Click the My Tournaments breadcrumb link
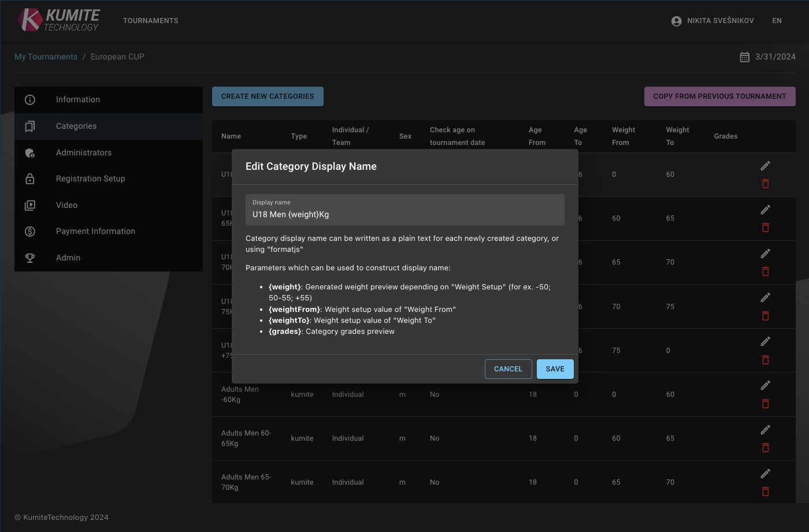This screenshot has width=809, height=532. tap(46, 57)
